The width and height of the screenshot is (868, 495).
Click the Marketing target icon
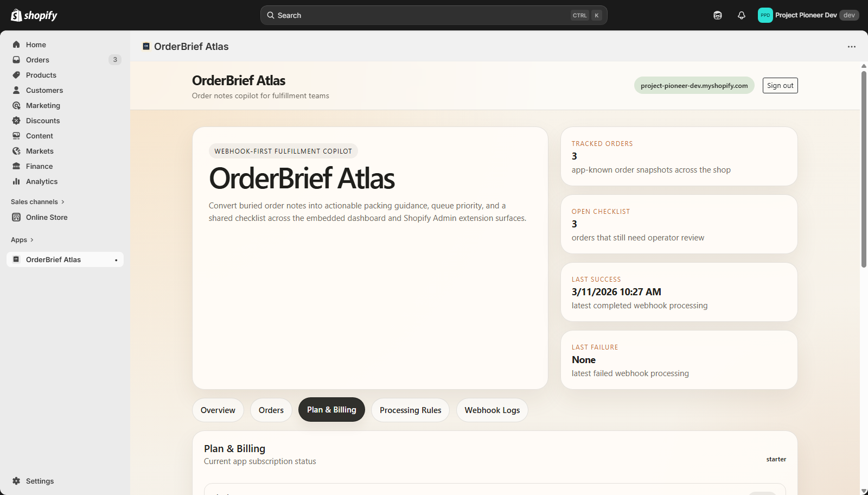coord(16,105)
